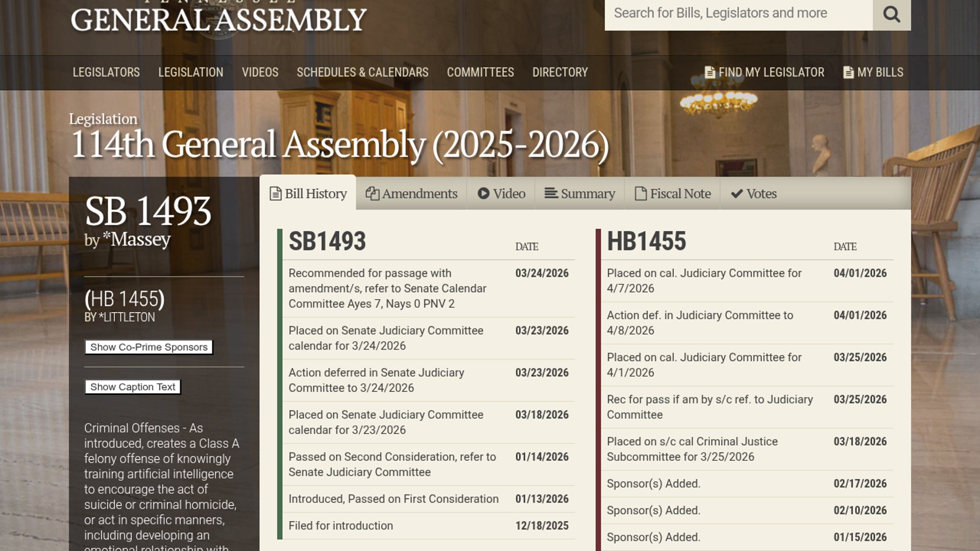Open Schedules & Calendars menu
Image resolution: width=980 pixels, height=551 pixels.
point(362,72)
